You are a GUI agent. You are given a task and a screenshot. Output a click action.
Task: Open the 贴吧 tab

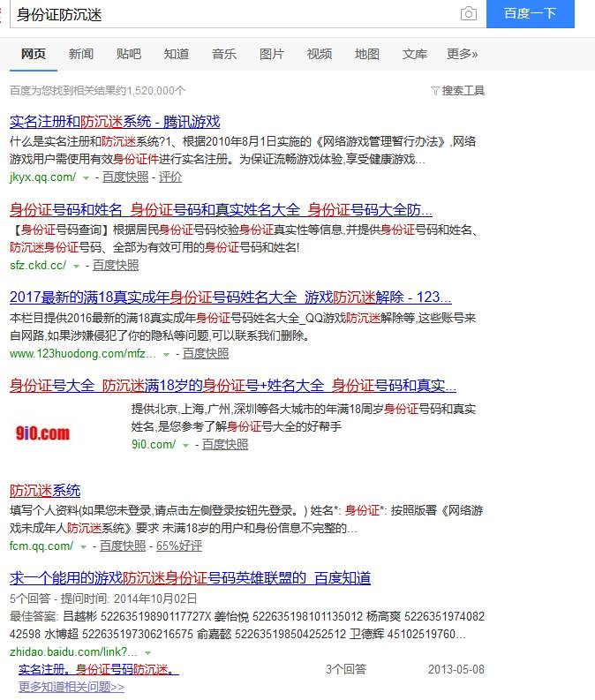pos(129,54)
